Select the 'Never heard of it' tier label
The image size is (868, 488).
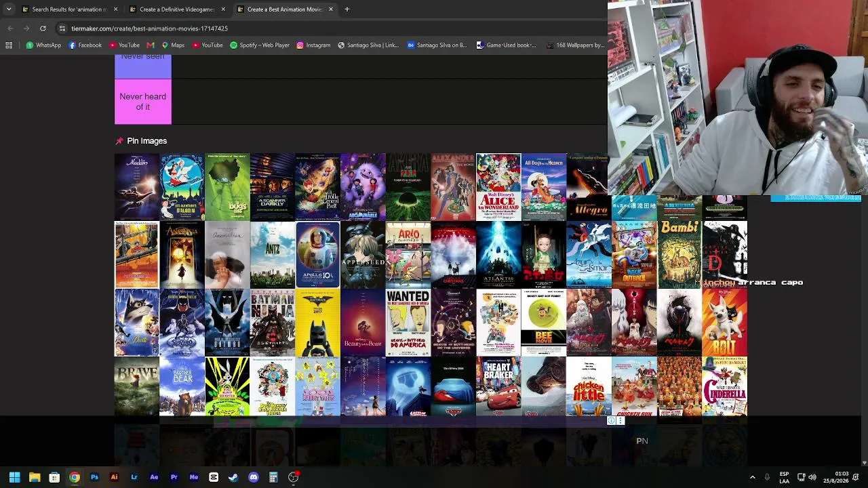(x=143, y=102)
